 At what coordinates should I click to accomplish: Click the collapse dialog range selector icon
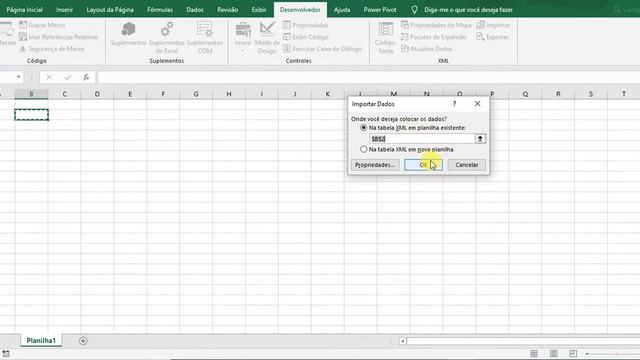[480, 139]
